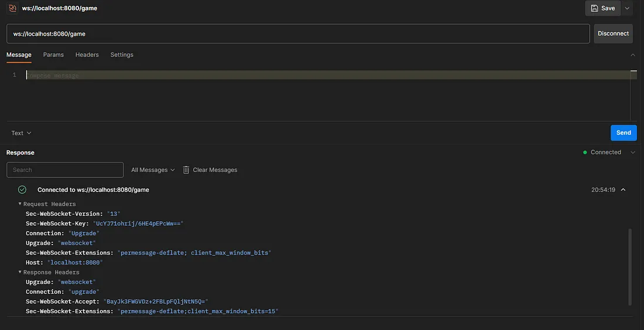Collapse the Request Headers section
This screenshot has width=644, height=330.
point(20,204)
